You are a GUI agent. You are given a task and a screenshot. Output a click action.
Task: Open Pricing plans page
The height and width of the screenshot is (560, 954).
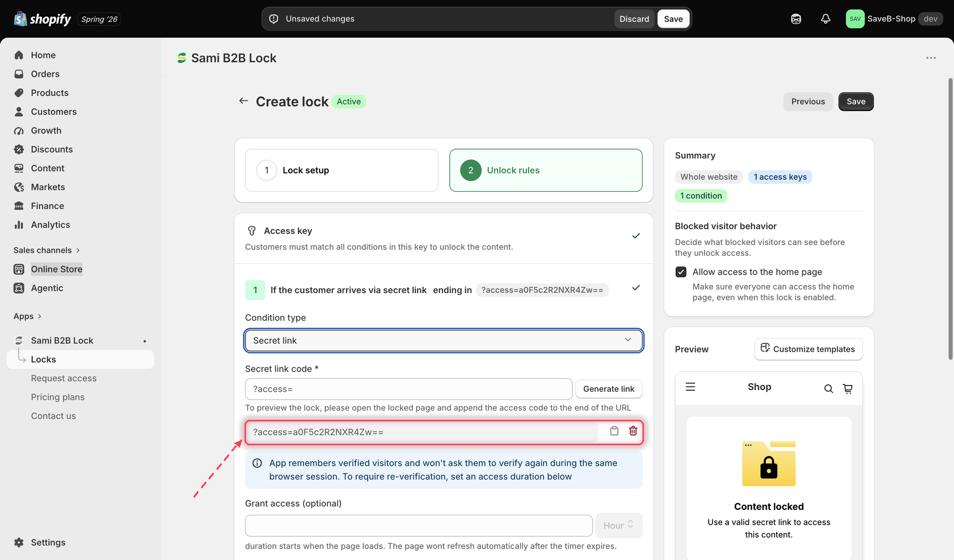click(58, 398)
